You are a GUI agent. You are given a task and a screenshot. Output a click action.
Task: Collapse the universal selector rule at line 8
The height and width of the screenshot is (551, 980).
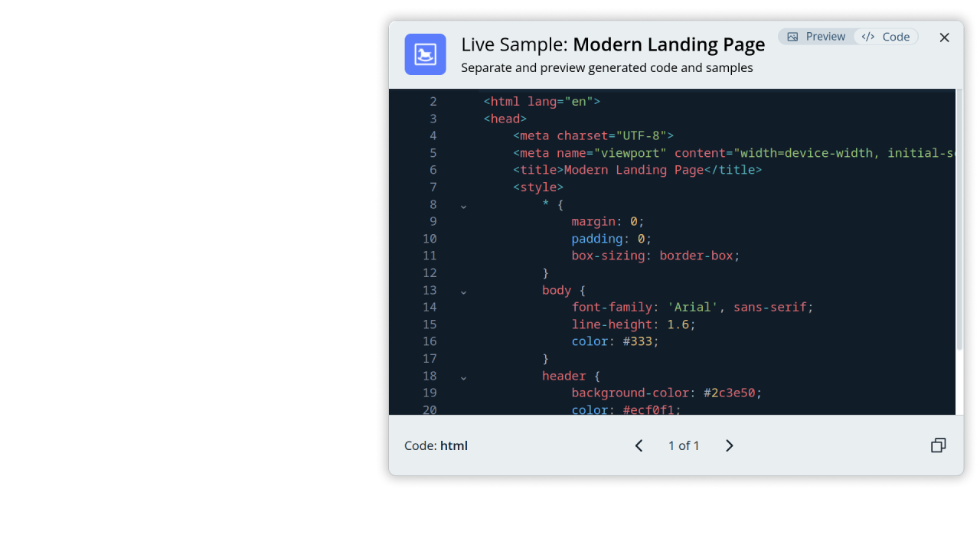pos(463,205)
